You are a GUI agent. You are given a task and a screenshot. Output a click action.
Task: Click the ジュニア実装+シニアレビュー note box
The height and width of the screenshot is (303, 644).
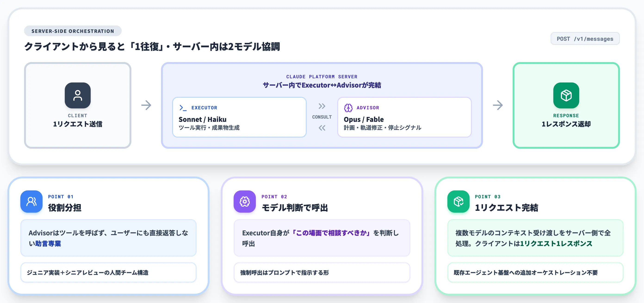[108, 272]
